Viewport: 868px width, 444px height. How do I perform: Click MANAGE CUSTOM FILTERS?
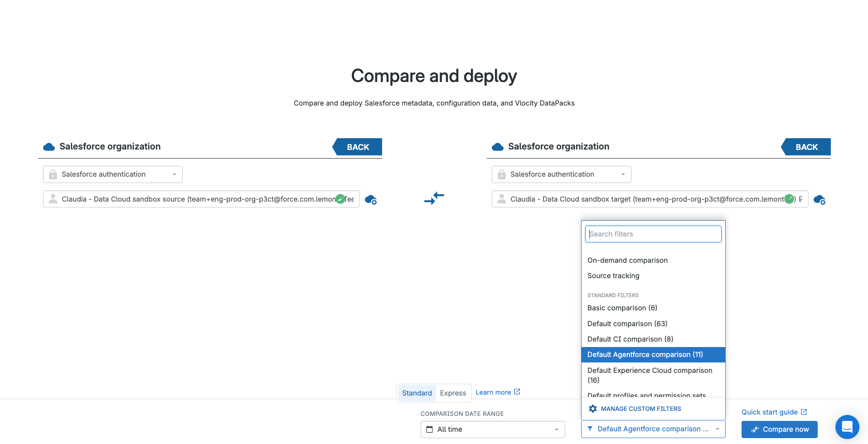(641, 409)
